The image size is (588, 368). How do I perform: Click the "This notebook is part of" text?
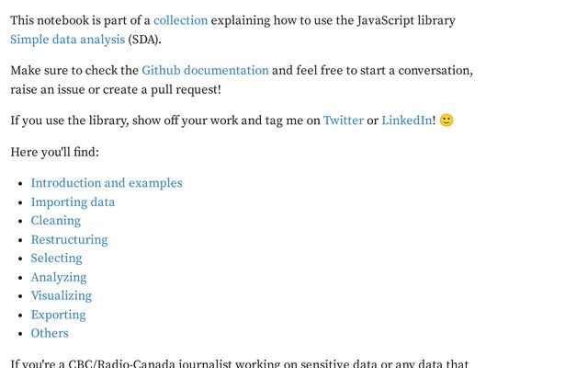[79, 20]
